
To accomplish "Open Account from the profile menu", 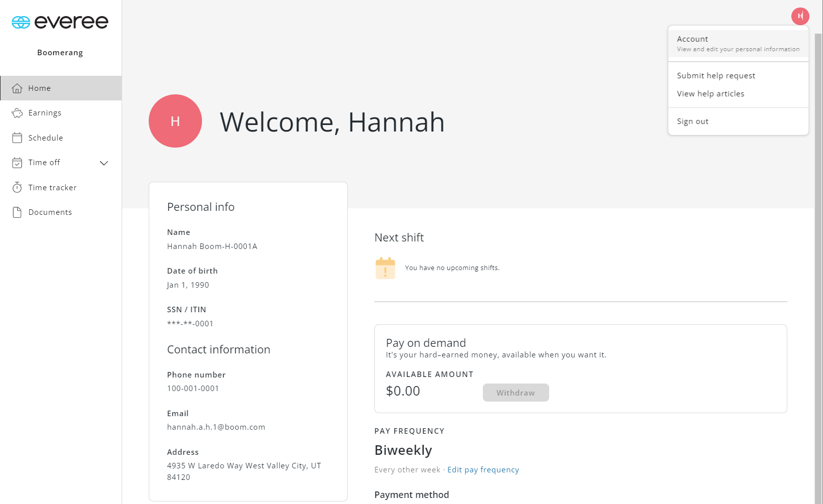I will (x=738, y=44).
